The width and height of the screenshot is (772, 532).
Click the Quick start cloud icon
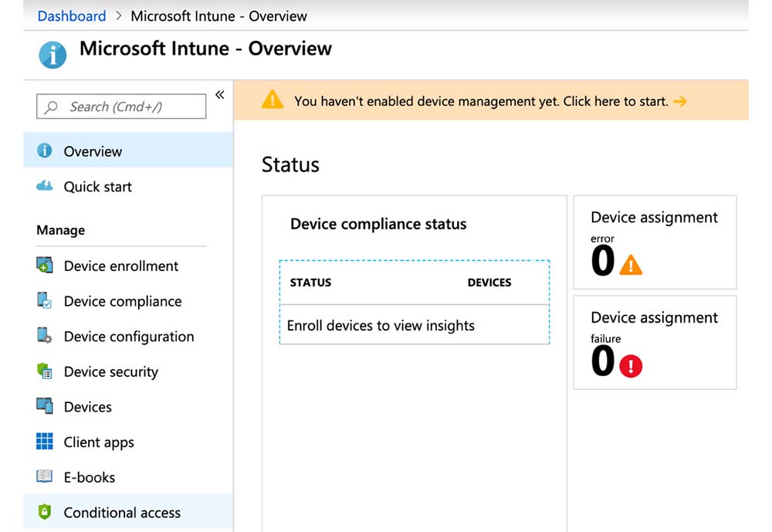click(x=45, y=186)
